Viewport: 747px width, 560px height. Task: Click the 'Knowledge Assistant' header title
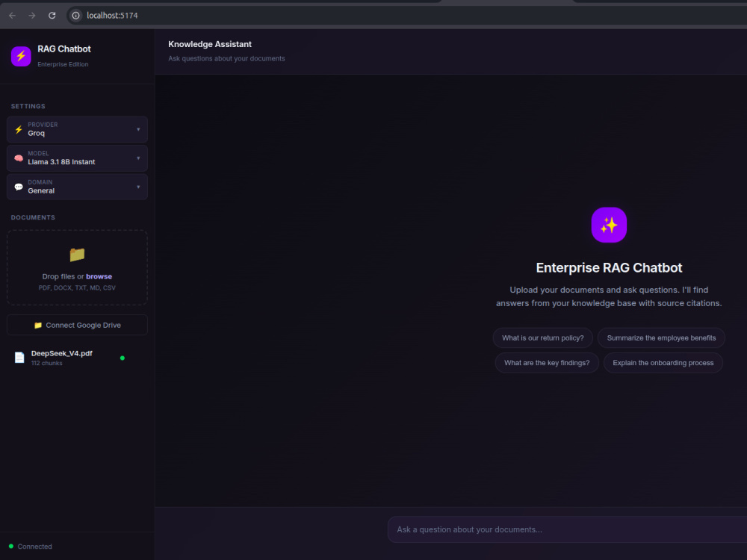point(210,44)
